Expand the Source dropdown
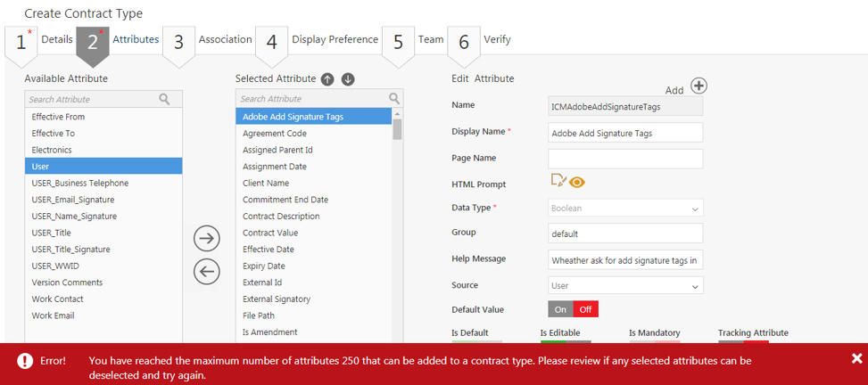The height and width of the screenshot is (385, 868). coord(625,286)
